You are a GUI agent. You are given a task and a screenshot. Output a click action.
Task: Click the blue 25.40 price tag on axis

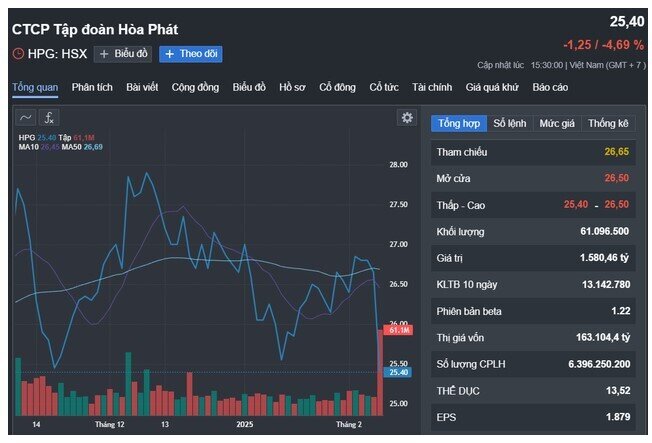[398, 372]
